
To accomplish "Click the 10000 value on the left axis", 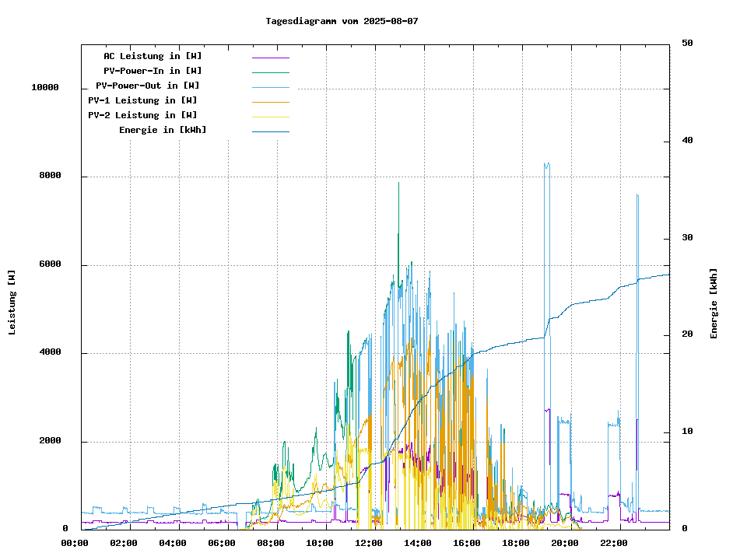I will click(x=45, y=88).
